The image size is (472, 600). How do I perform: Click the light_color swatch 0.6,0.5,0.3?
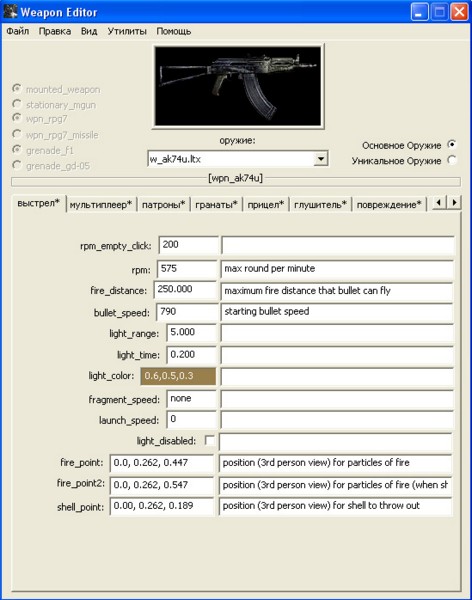[x=178, y=376]
